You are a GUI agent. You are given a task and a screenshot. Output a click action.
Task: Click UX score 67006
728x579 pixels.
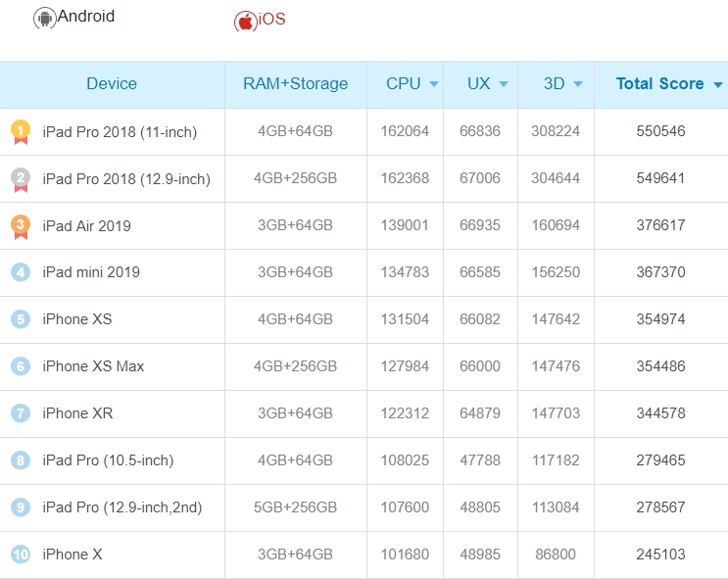click(x=480, y=178)
